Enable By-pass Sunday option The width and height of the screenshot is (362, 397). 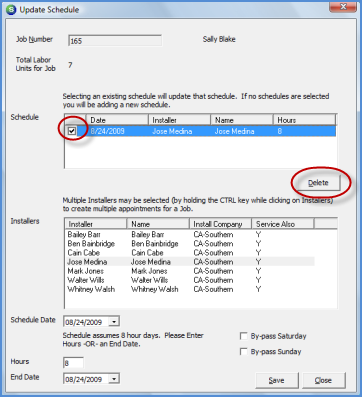tap(244, 352)
